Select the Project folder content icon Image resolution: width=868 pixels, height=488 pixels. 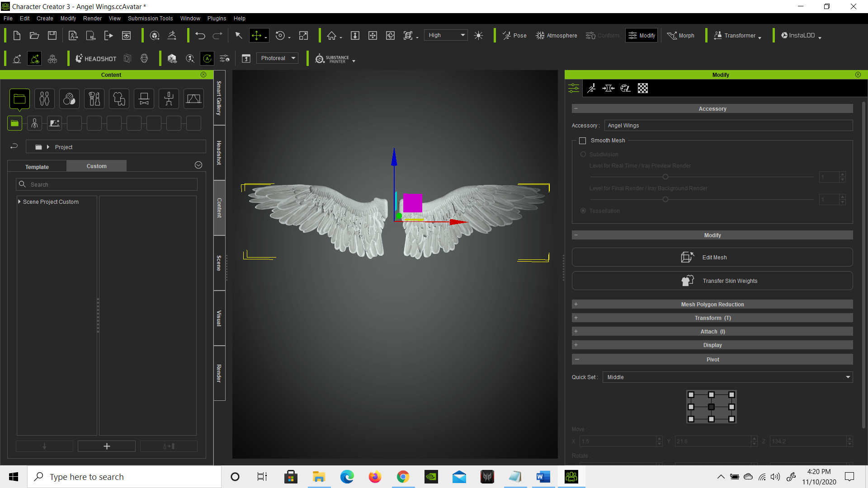(x=19, y=99)
